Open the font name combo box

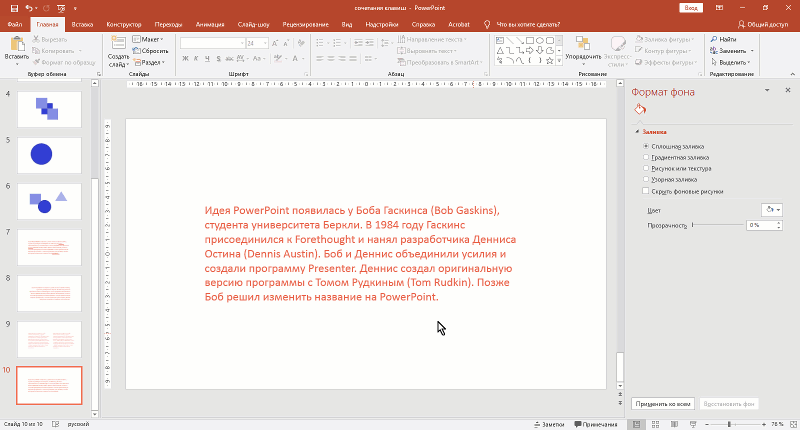212,43
